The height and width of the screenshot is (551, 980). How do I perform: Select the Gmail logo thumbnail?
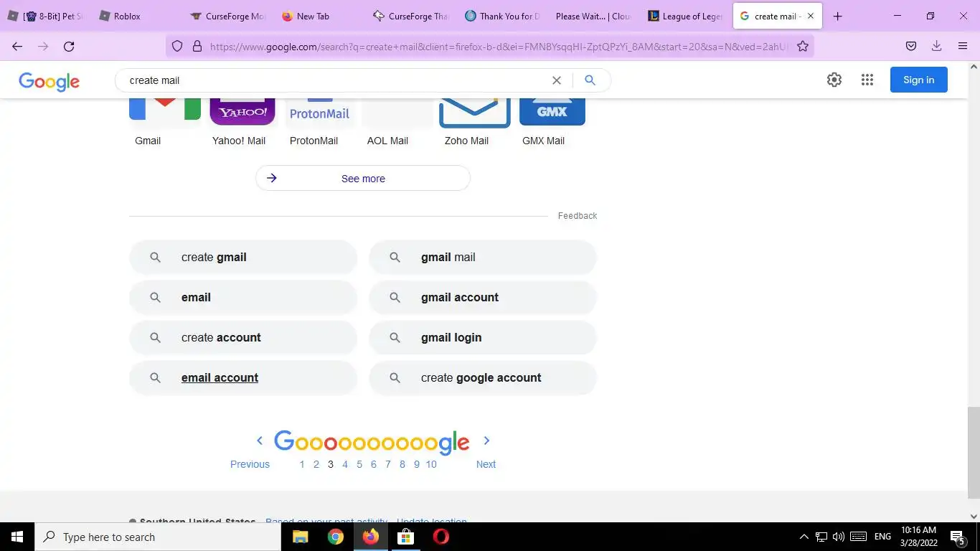point(165,109)
